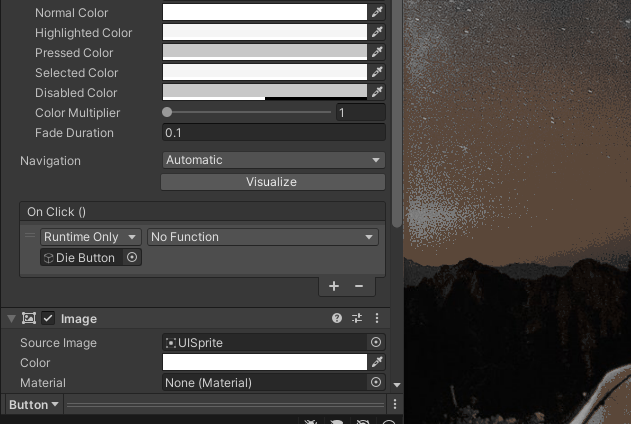631x424 pixels.
Task: Click the Image component icon
Action: pos(29,318)
